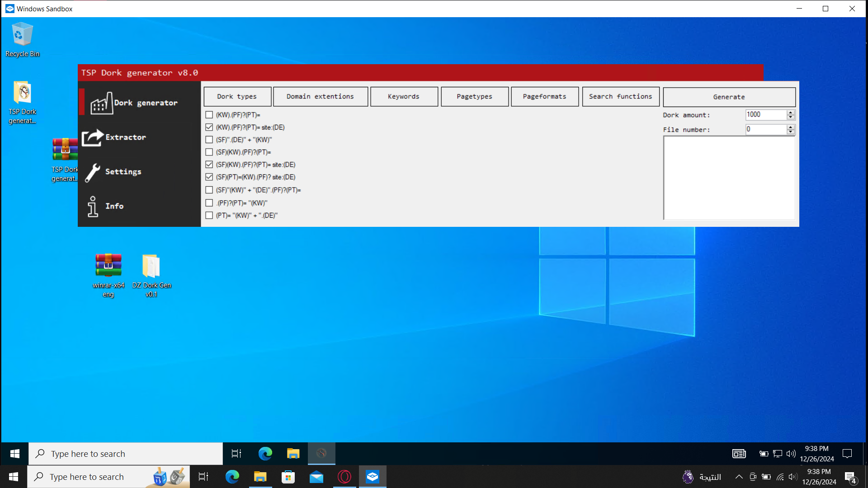The width and height of the screenshot is (868, 488).
Task: Open the Extractor share-arrow icon
Action: coord(93,137)
